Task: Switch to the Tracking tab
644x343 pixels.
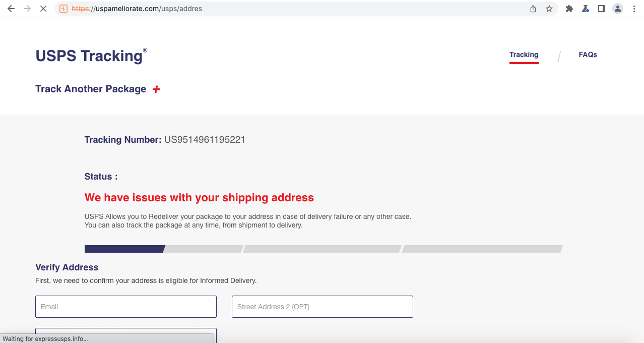Action: tap(524, 54)
